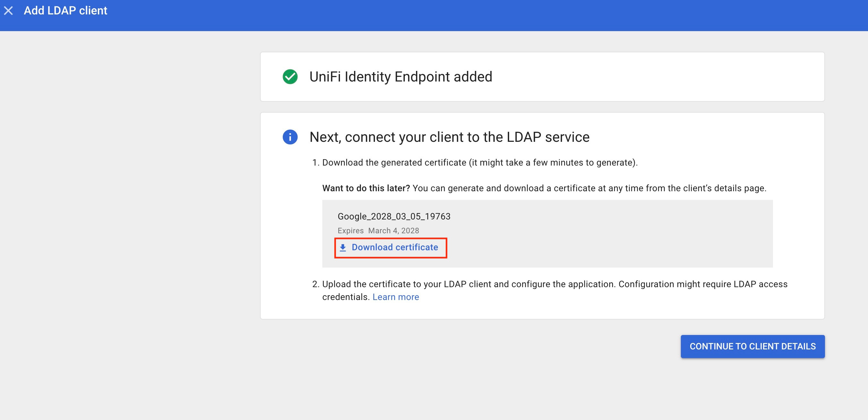Click step 2 'Upload the certificate' text
The image size is (868, 420).
coord(555,290)
